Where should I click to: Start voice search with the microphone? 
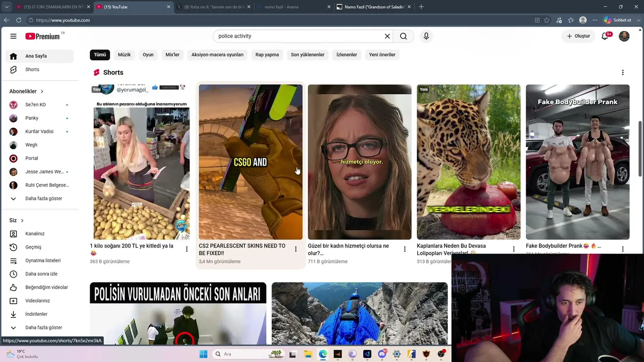pyautogui.click(x=426, y=36)
